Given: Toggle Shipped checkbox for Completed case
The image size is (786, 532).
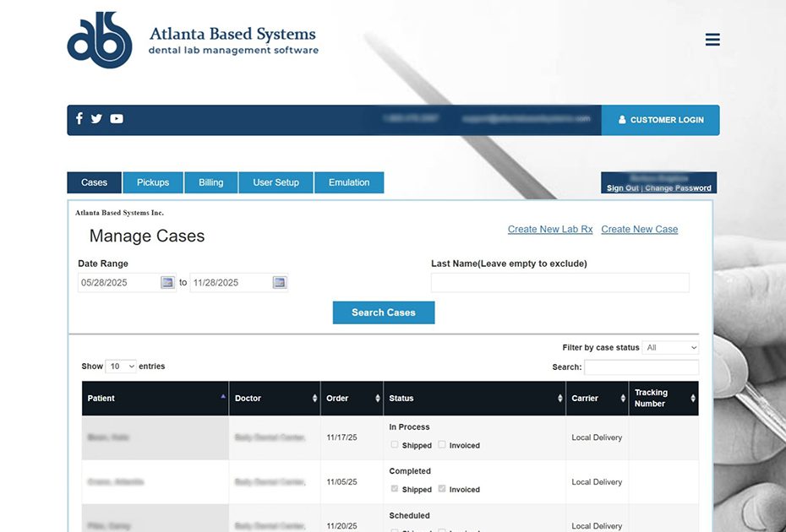Looking at the screenshot, I should (395, 489).
